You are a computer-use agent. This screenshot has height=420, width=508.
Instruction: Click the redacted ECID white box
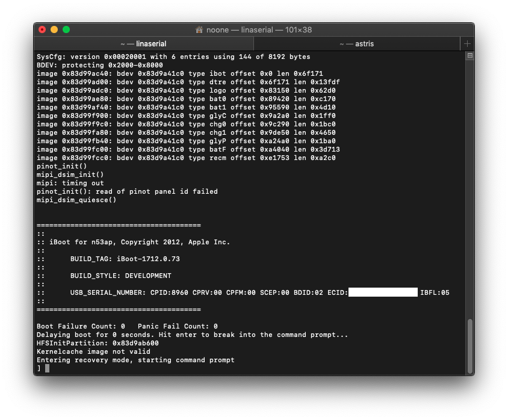383,292
